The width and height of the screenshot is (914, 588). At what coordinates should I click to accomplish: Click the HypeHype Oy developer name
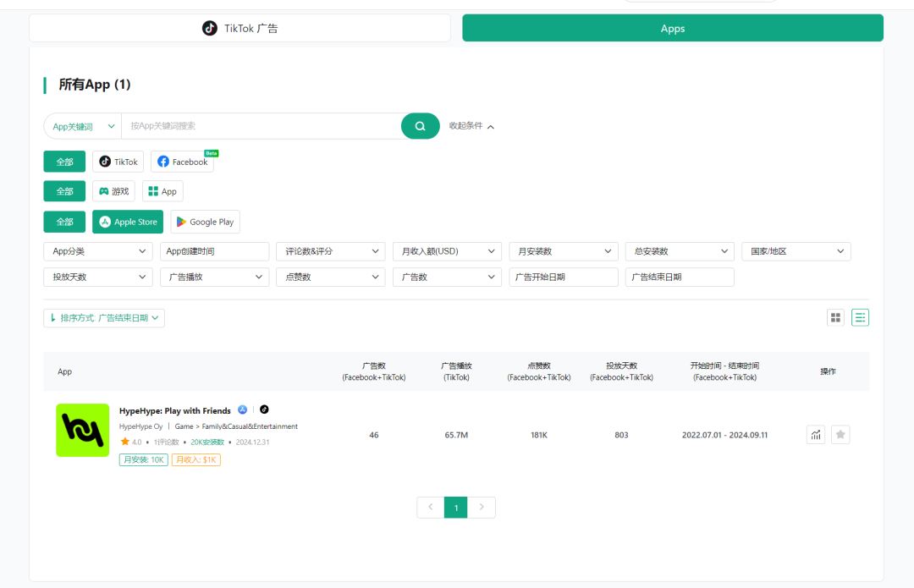coord(140,426)
